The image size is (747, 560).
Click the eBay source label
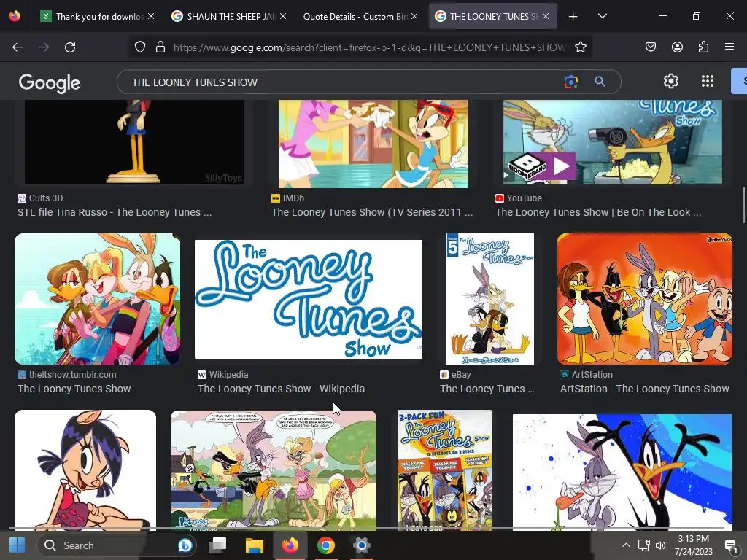461,374
